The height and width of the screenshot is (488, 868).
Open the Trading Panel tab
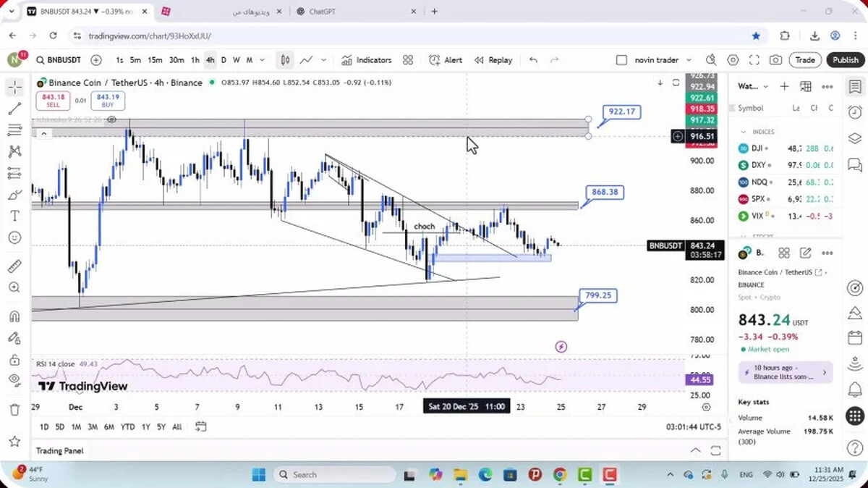coord(59,451)
